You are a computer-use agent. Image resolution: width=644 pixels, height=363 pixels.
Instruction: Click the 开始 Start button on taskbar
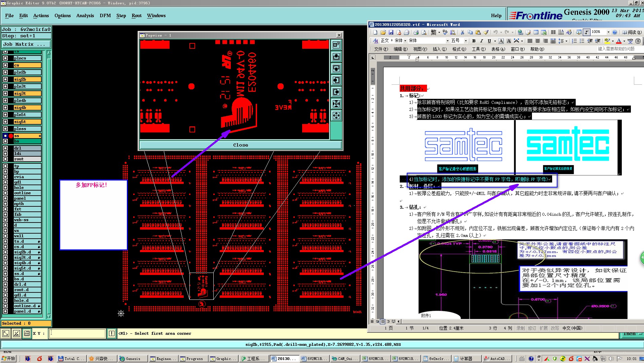[x=9, y=359]
